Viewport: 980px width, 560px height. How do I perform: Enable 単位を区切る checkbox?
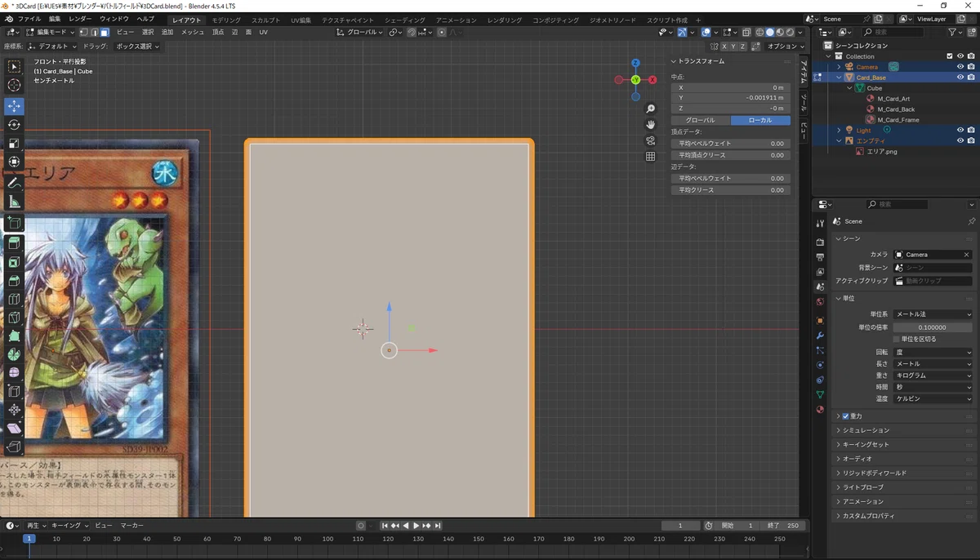(x=897, y=339)
